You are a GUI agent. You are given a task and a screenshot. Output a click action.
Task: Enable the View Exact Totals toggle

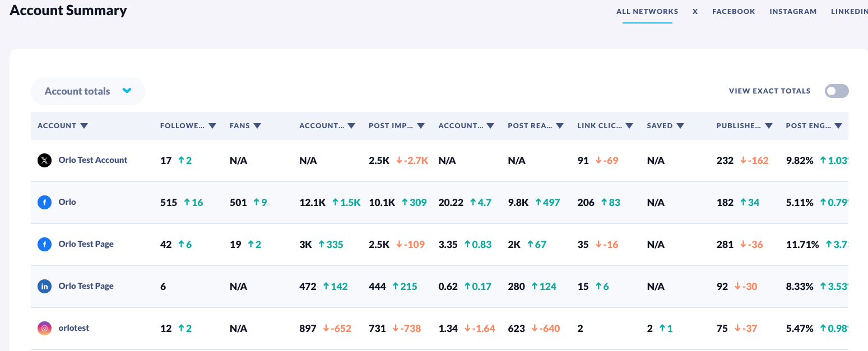coord(837,91)
